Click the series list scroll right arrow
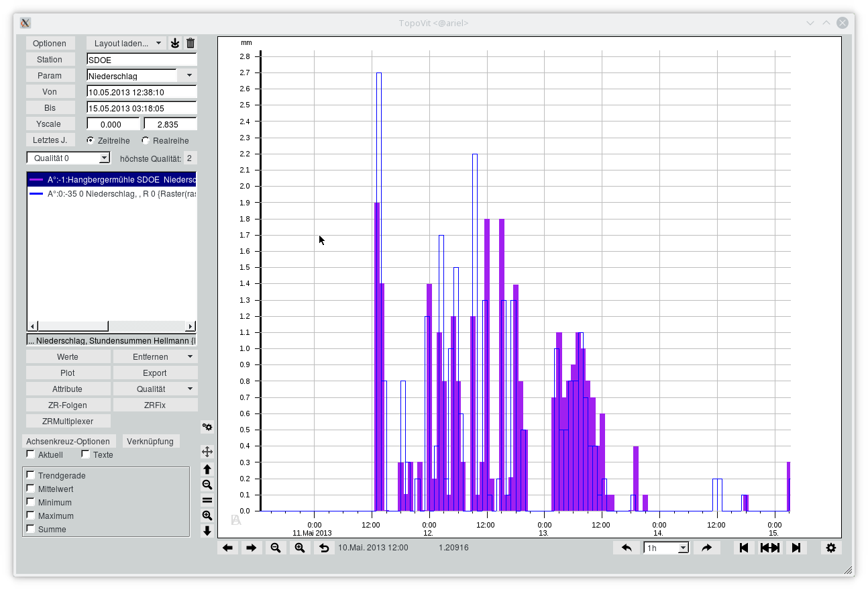This screenshot has width=868, height=590. click(x=191, y=326)
